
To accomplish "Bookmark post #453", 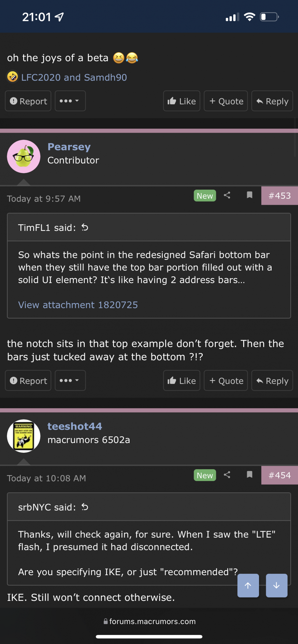I will click(x=249, y=195).
